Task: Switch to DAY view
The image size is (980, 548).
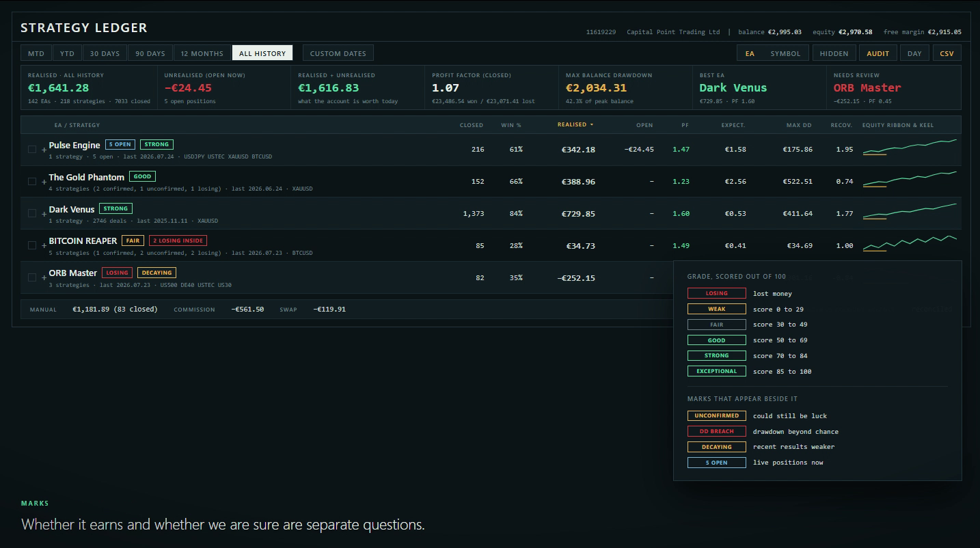Action: pos(914,53)
